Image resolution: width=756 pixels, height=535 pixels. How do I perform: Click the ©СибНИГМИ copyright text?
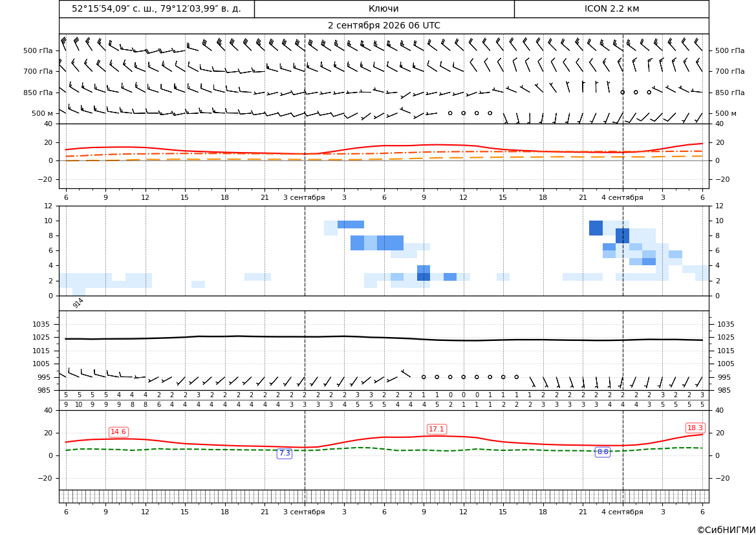[x=726, y=530]
